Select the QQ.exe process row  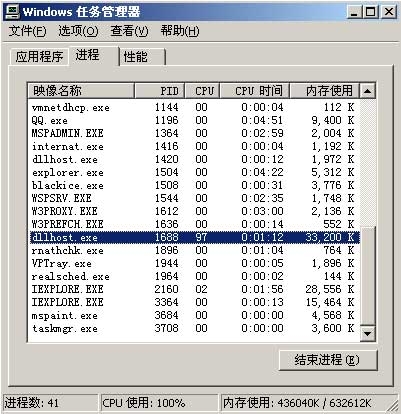(x=194, y=120)
